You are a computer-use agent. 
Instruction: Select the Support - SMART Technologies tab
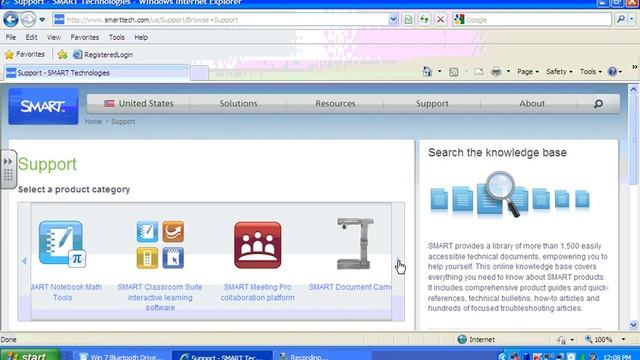[97, 73]
